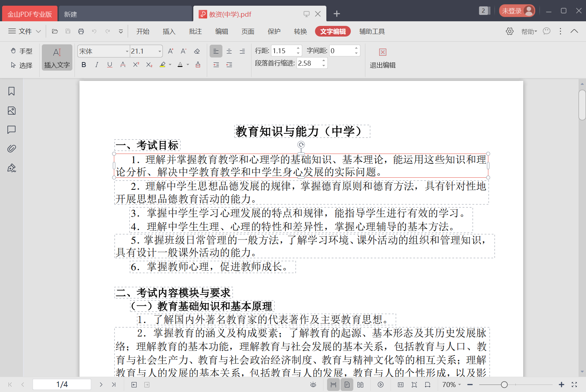Switch to the 页面 tab
Screen dimensions: 586x392
pos(248,32)
